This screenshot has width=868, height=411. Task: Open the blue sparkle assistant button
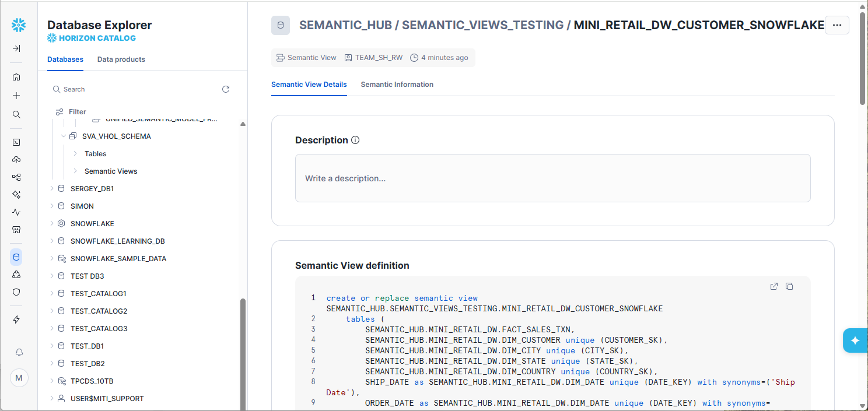pos(855,340)
